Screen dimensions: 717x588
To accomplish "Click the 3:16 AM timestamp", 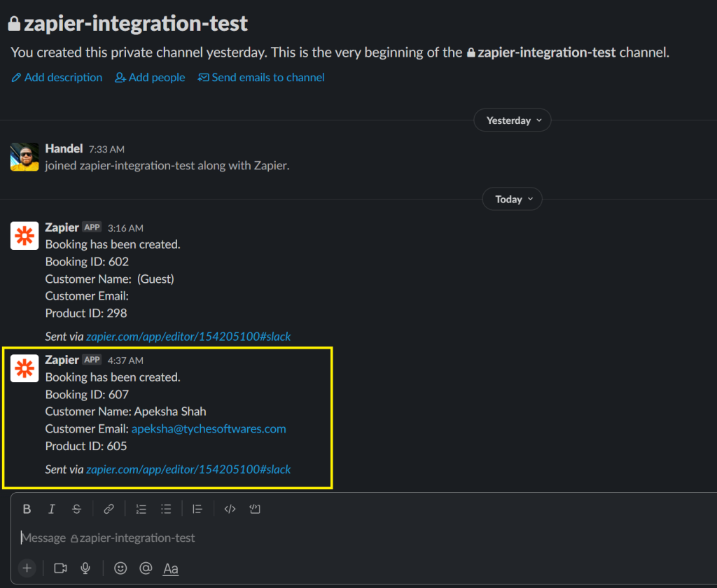I will (x=125, y=228).
